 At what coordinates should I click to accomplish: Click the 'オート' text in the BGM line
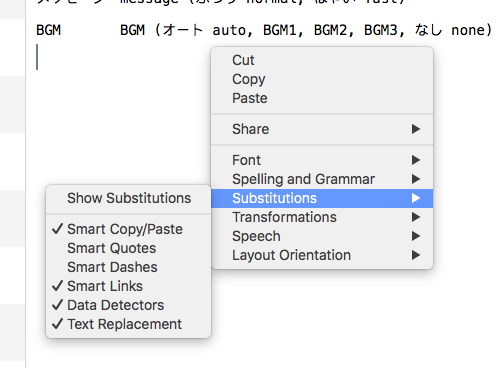click(182, 30)
